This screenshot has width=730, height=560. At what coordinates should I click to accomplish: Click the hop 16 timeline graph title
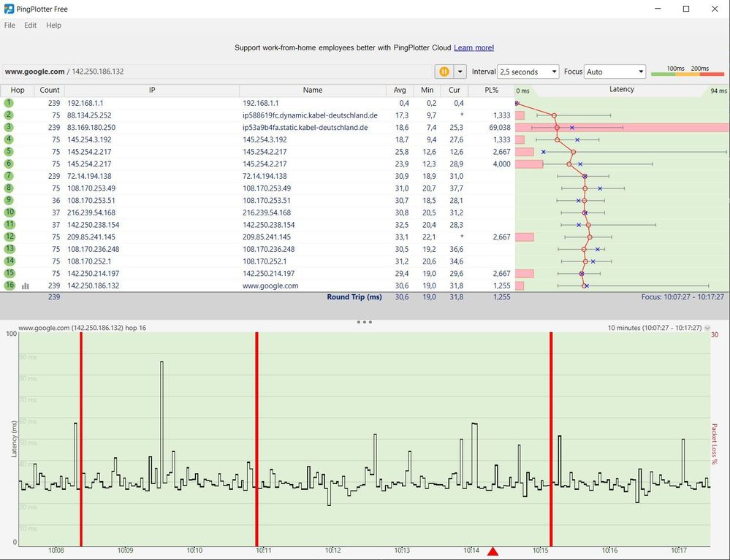[83, 328]
